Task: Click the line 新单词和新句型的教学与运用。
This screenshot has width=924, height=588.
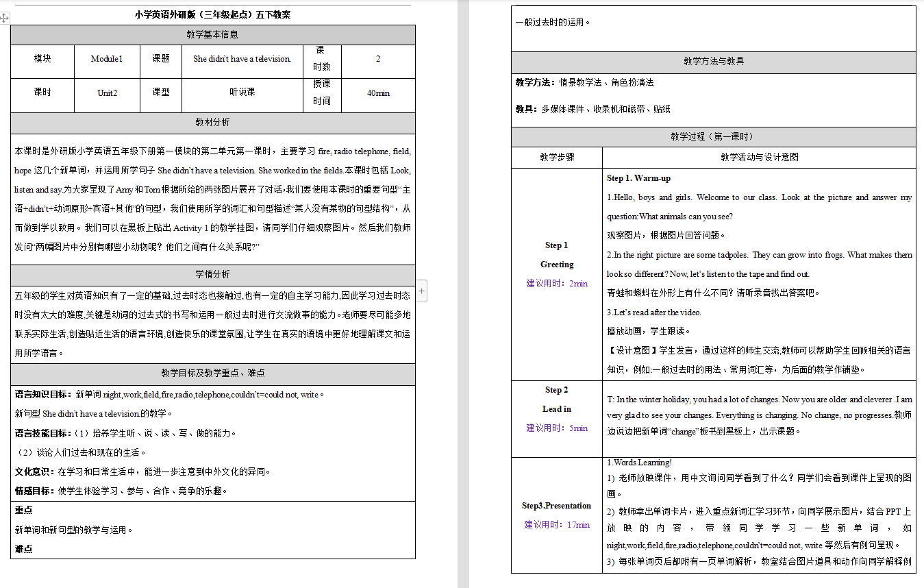Action: pyautogui.click(x=74, y=530)
